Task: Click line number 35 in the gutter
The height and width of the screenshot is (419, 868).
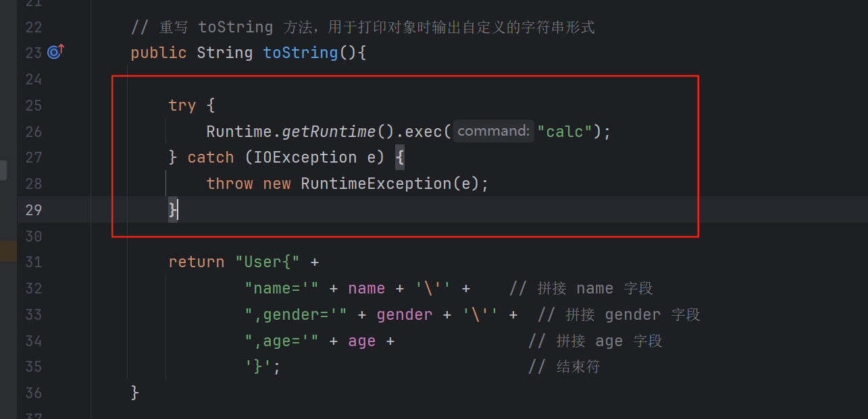Action: click(x=33, y=366)
